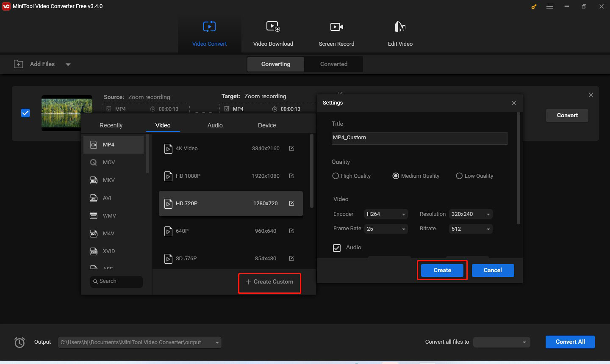Click the edit icon for HD 720P
Image resolution: width=610 pixels, height=364 pixels.
(291, 203)
